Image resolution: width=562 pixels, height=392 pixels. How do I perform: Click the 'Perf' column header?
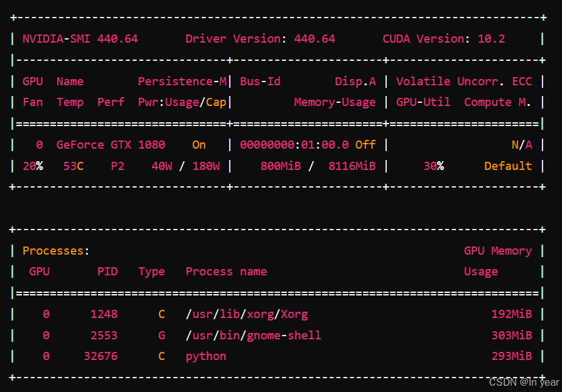(111, 102)
